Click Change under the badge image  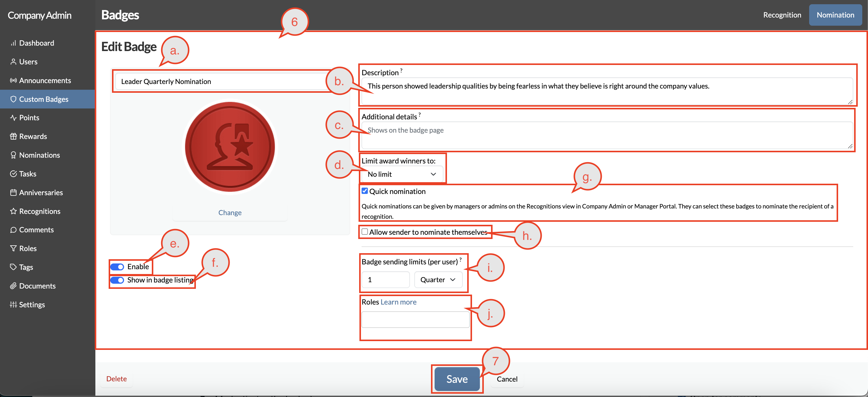tap(230, 213)
